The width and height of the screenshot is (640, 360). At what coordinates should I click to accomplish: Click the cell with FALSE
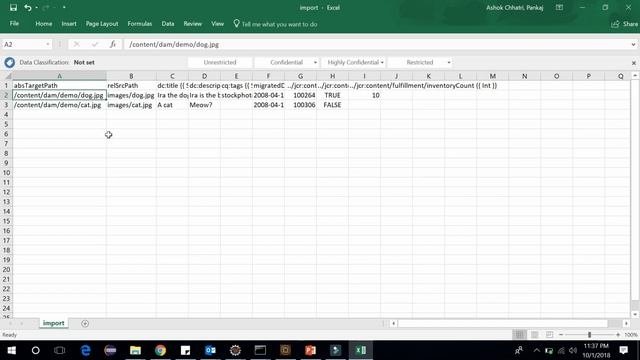click(333, 105)
